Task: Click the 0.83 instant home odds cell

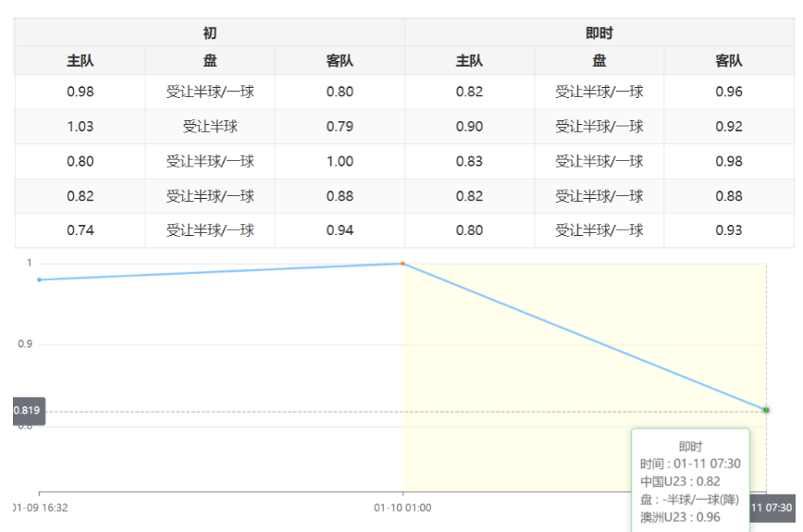Action: click(469, 161)
